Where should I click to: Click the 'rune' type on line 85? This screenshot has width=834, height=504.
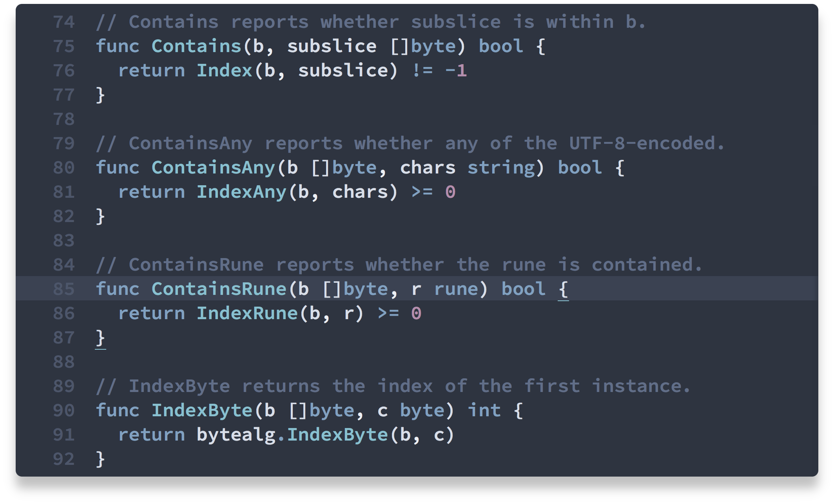[456, 289]
